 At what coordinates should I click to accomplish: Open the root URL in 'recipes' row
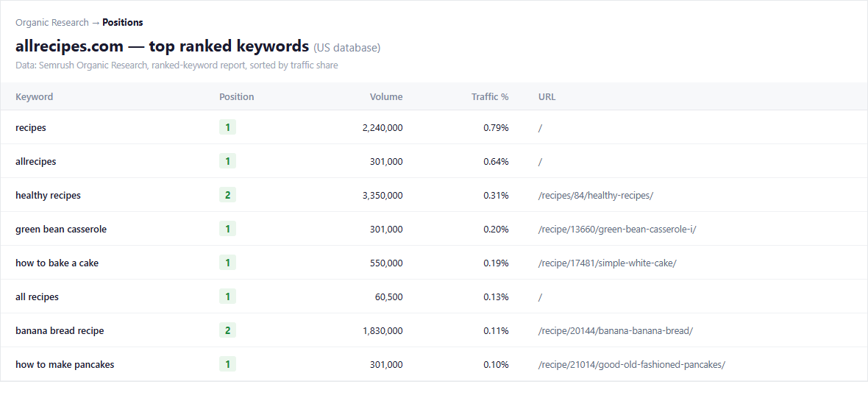point(540,128)
